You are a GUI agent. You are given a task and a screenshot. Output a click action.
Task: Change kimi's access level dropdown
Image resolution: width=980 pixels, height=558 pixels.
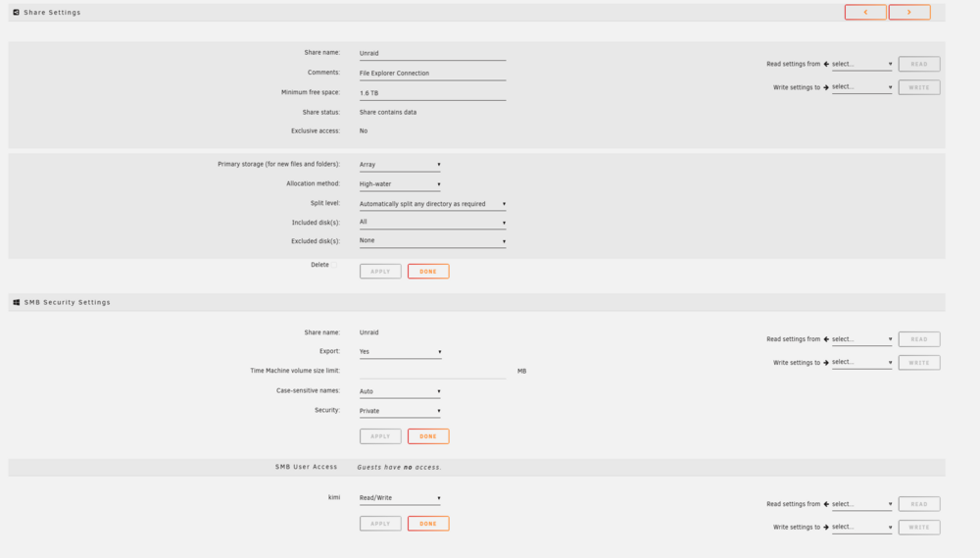400,498
